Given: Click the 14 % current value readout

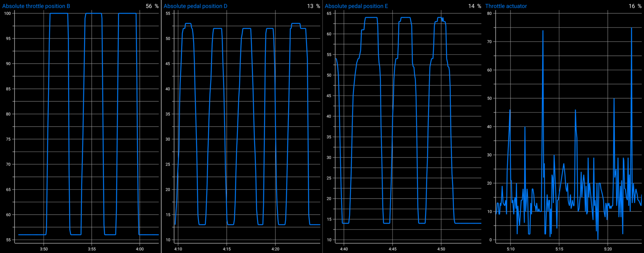Looking at the screenshot, I should click(x=475, y=6).
